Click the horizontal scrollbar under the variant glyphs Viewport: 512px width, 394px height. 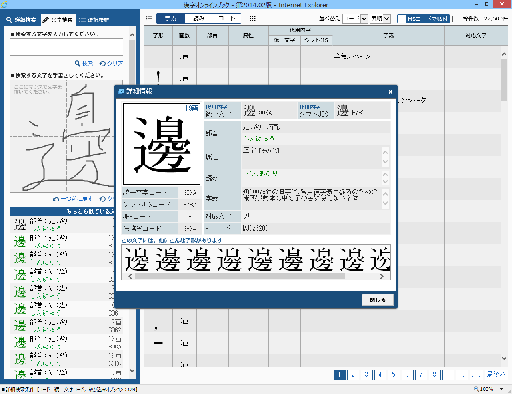(240, 276)
